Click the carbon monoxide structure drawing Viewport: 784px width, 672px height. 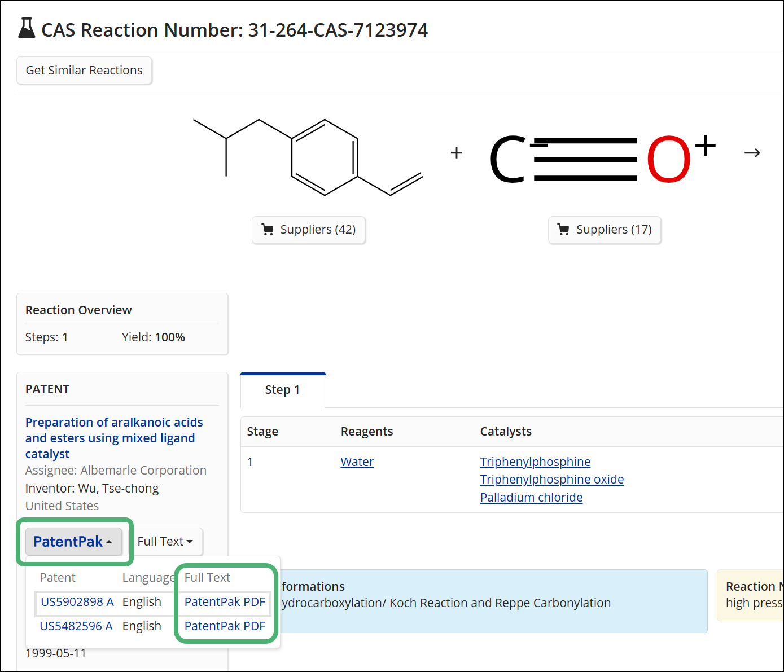(603, 159)
